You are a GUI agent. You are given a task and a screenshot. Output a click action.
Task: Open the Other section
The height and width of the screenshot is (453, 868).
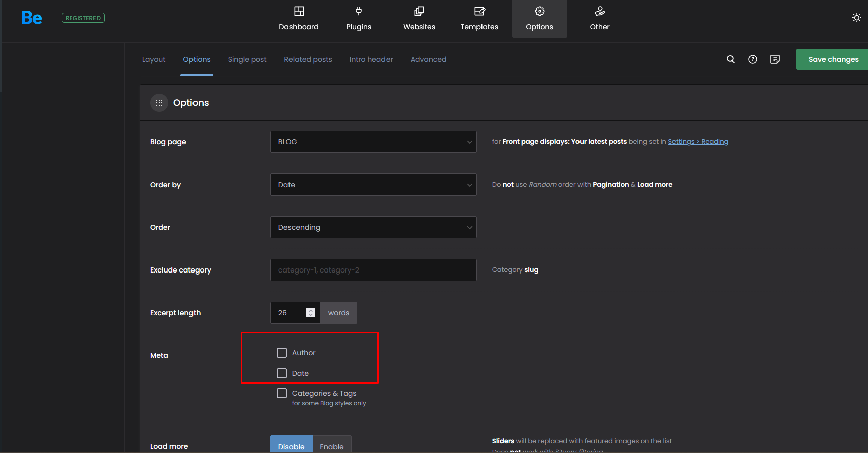[600, 19]
